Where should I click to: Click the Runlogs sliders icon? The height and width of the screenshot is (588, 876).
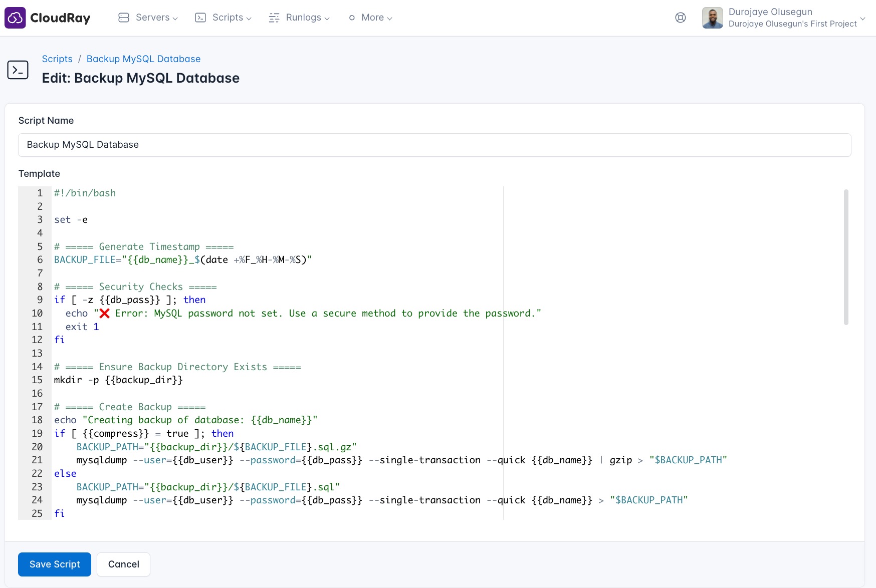[x=274, y=18]
